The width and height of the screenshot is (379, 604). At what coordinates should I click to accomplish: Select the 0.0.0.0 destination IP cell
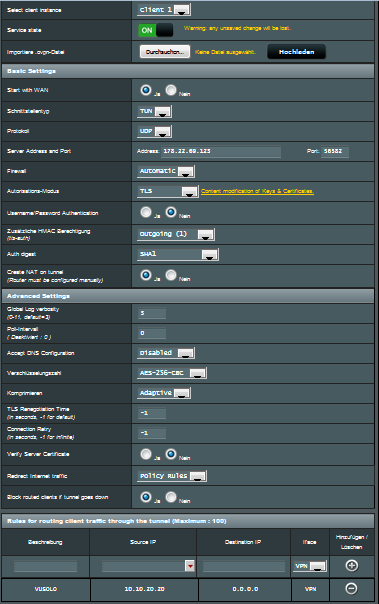[x=245, y=589]
